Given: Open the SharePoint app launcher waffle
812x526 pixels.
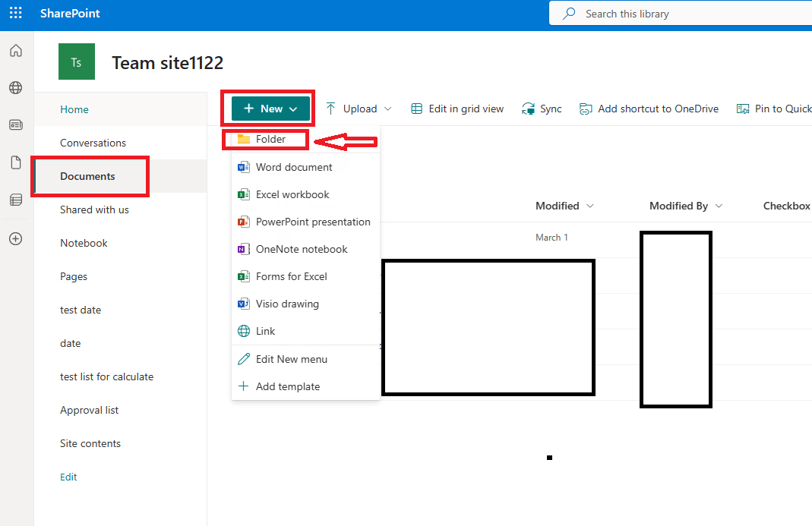Looking at the screenshot, I should (15, 13).
